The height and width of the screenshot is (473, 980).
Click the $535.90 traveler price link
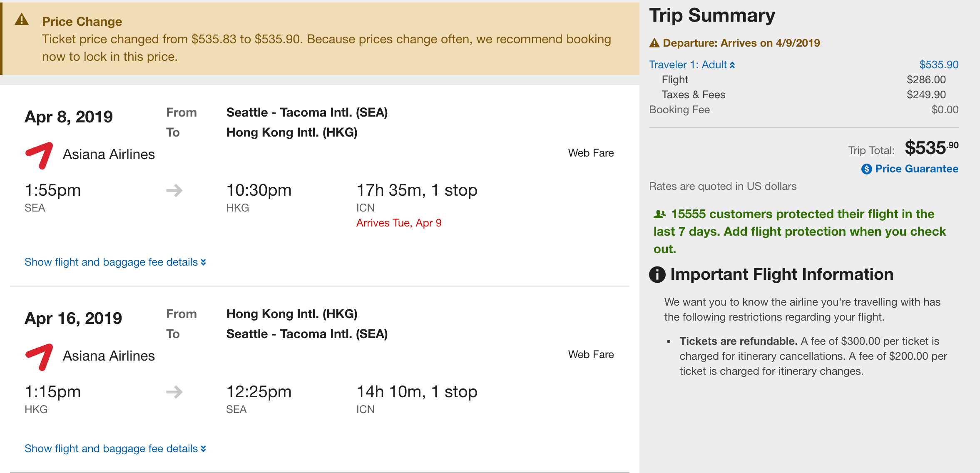pyautogui.click(x=939, y=65)
